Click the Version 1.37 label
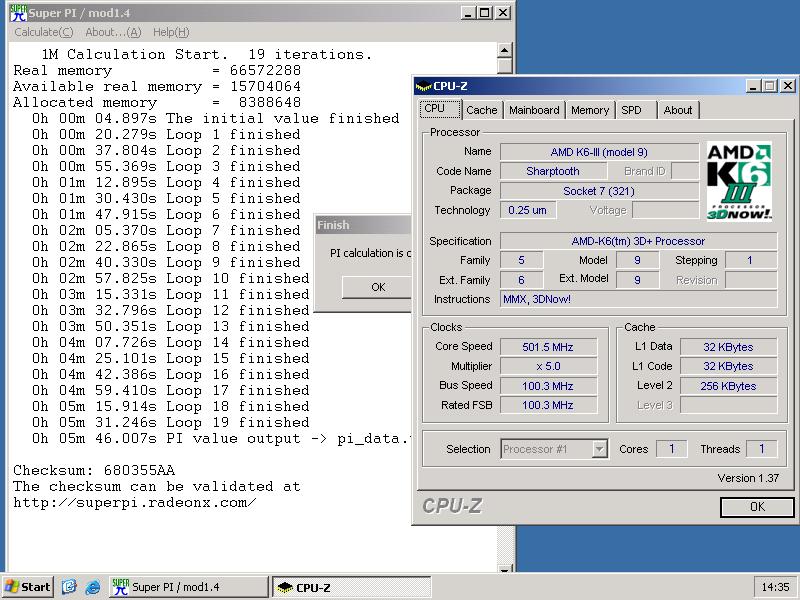 748,478
